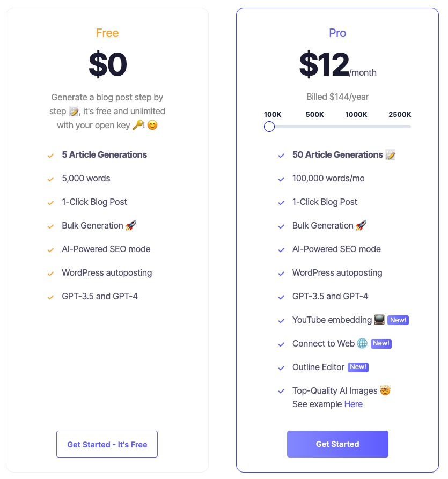Image resolution: width=448 pixels, height=479 pixels.
Task: Click the smiling face emoji in Free description
Action: pyautogui.click(x=152, y=126)
